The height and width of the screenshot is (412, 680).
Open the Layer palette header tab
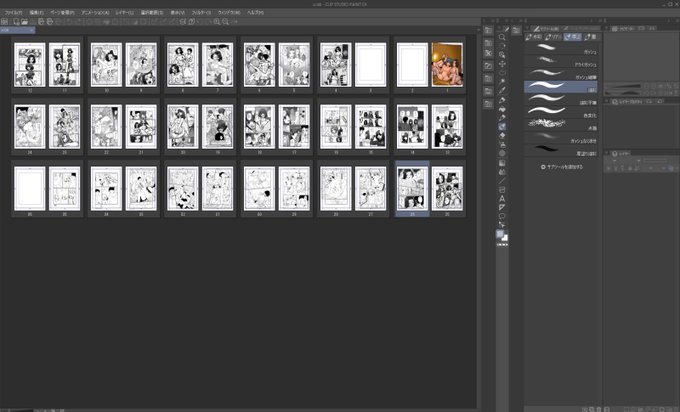[621, 154]
